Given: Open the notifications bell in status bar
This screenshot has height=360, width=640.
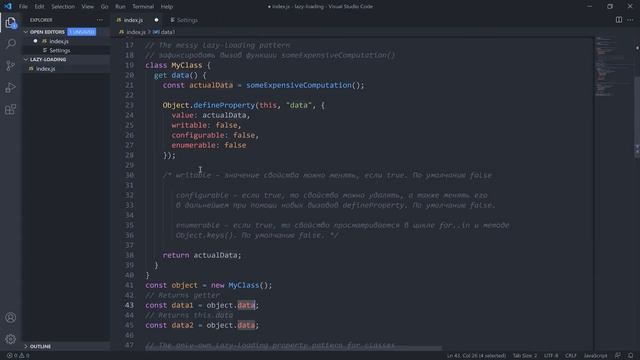Looking at the screenshot, I should (630, 356).
